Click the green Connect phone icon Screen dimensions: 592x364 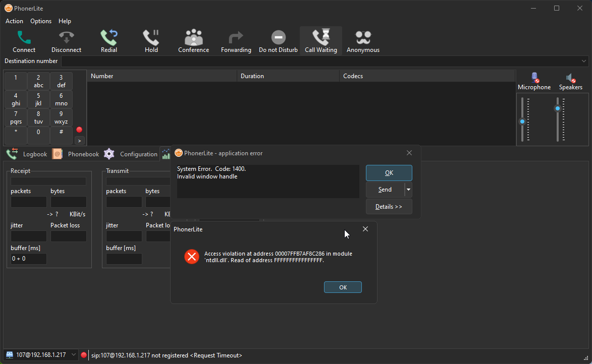coord(24,37)
